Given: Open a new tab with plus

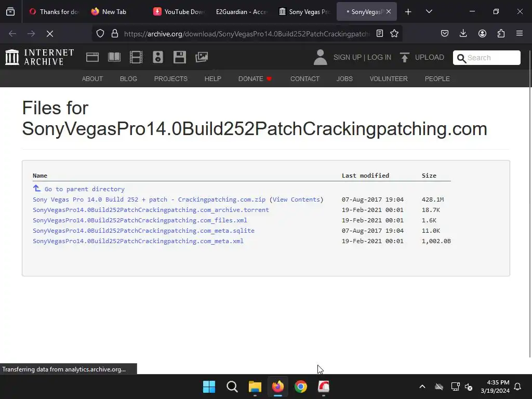Looking at the screenshot, I should coord(408,11).
